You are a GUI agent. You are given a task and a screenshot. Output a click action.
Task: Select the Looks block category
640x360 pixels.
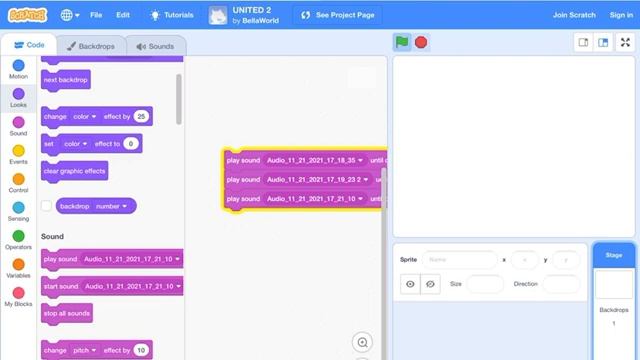(18, 98)
